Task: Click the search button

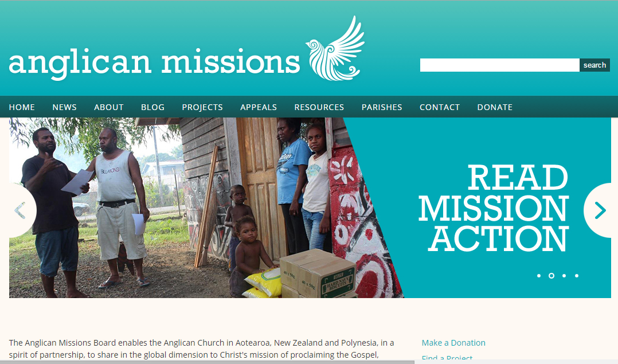Action: (x=594, y=65)
